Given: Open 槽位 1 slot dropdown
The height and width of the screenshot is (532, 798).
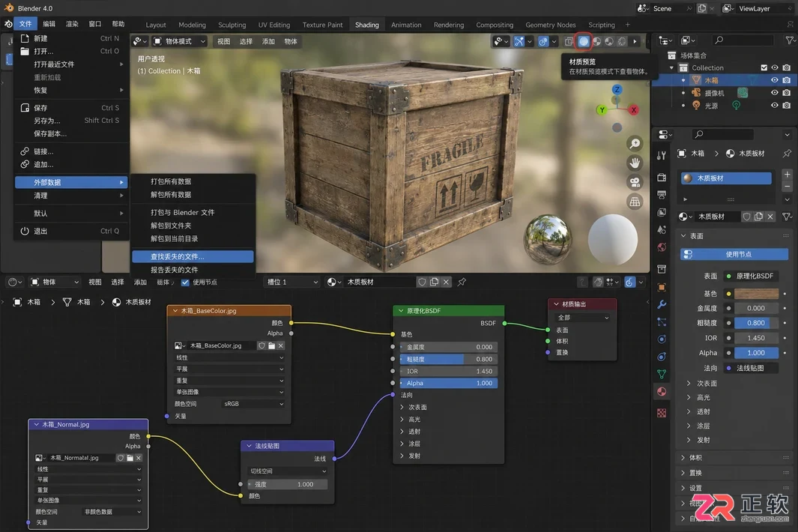Looking at the screenshot, I should point(293,282).
